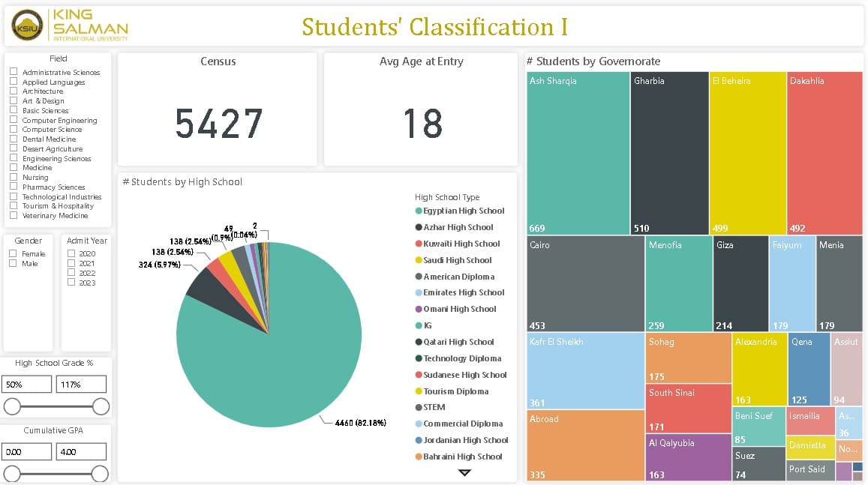868x485 pixels.
Task: Click the High School Grade slider right handle
Action: 101,406
